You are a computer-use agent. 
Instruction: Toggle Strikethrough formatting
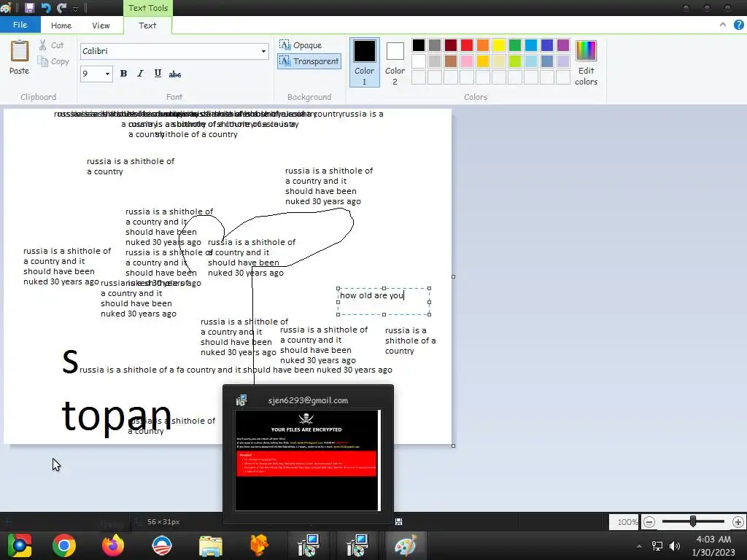(175, 74)
